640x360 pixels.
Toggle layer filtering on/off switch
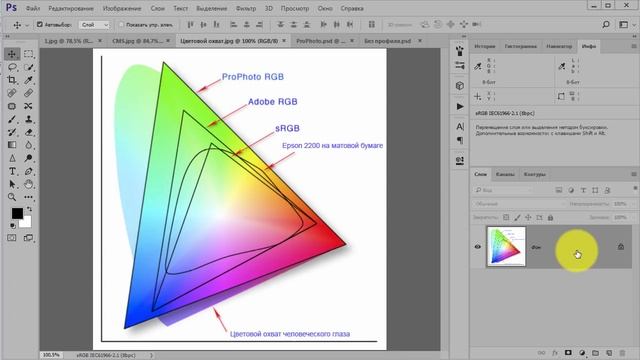[635, 188]
